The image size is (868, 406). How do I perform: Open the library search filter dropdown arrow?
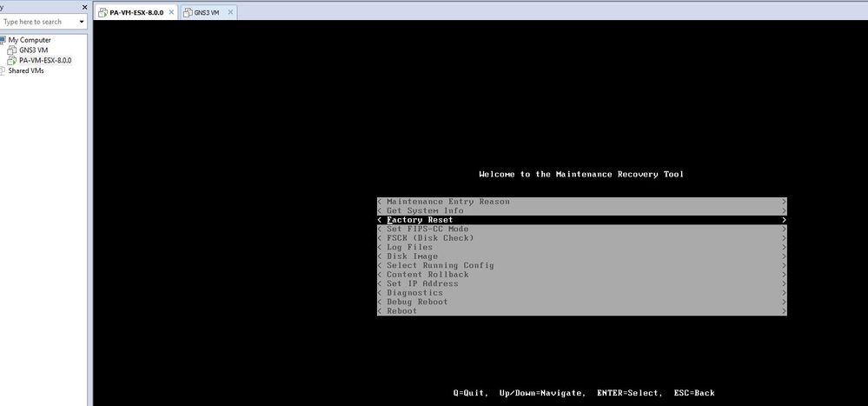[x=82, y=22]
